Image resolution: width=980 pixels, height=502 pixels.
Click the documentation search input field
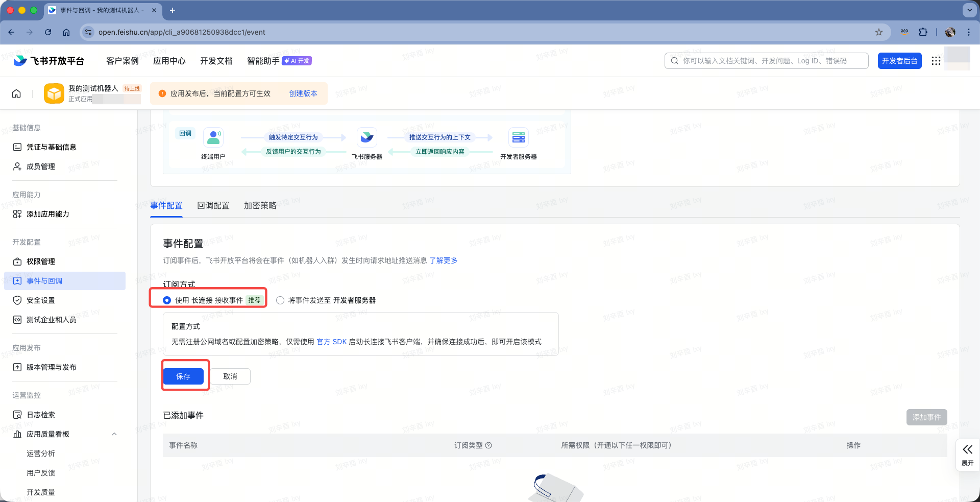[771, 61]
